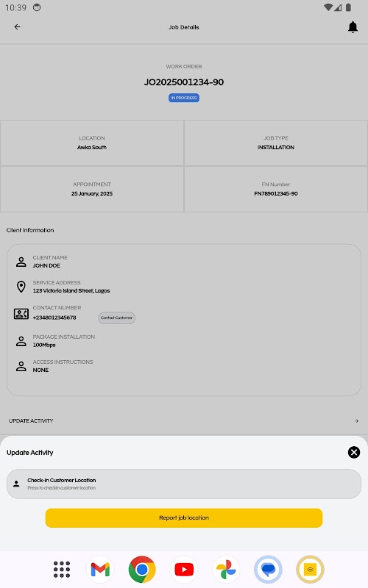
Task: Open YouTube from the dock
Action: [184, 569]
